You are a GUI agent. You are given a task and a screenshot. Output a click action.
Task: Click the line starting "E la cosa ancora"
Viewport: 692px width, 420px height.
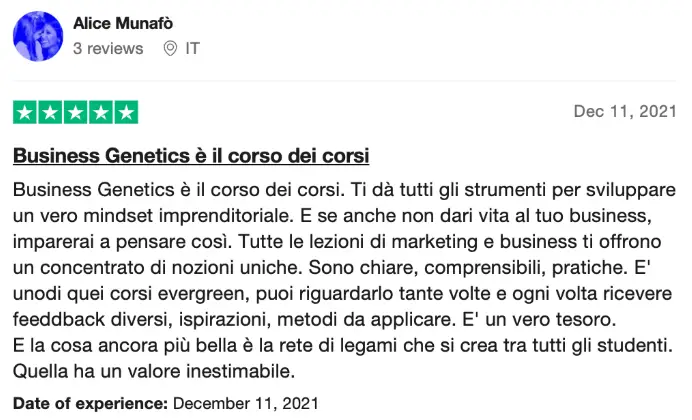(340, 344)
